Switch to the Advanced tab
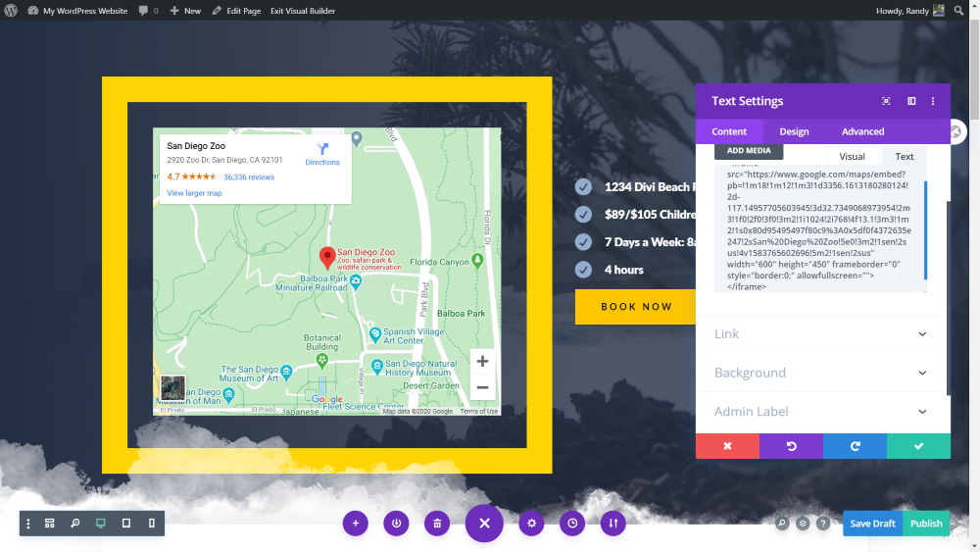The width and height of the screenshot is (980, 552). [x=862, y=131]
